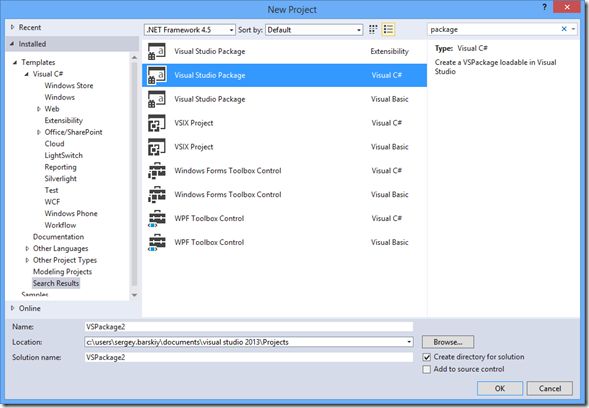
Task: Click the Visual Basic Visual Studio Package icon
Action: (x=157, y=99)
